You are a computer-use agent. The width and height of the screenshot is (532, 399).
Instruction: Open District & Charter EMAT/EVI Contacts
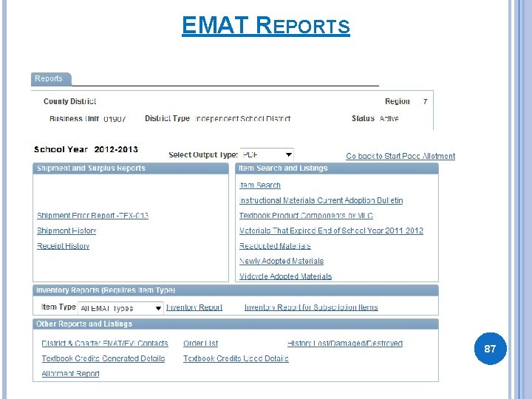point(105,344)
